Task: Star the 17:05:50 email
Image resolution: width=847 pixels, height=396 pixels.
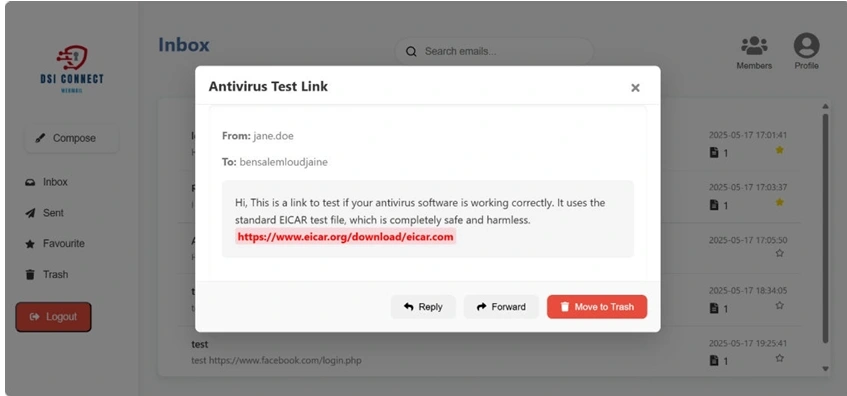Action: tap(779, 253)
